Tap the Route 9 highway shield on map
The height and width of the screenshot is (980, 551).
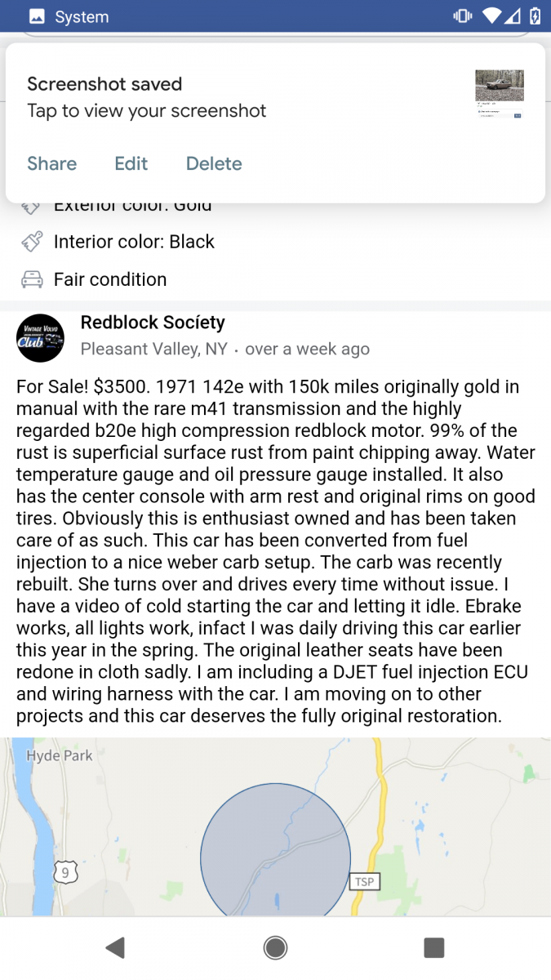[x=65, y=872]
